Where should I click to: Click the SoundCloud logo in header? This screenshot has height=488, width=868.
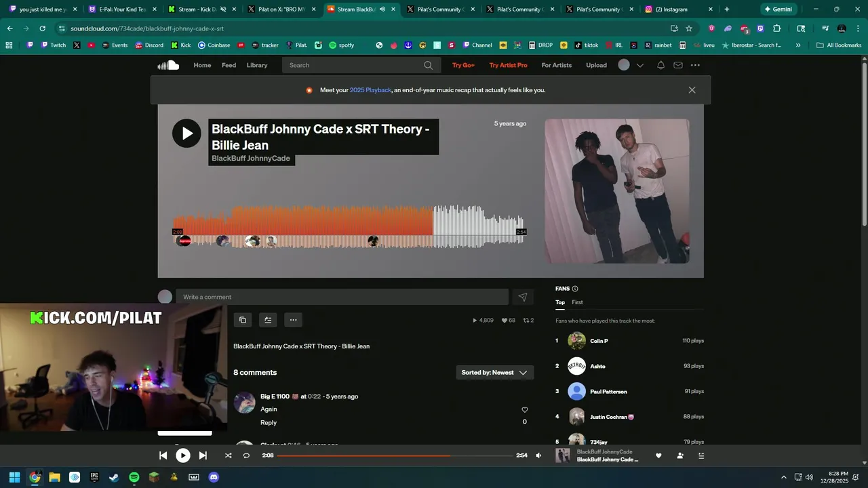(x=168, y=65)
